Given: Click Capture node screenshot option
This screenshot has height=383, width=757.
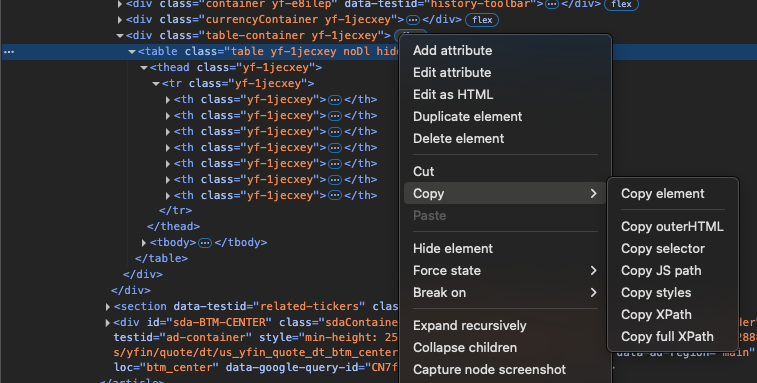Looking at the screenshot, I should [x=489, y=369].
